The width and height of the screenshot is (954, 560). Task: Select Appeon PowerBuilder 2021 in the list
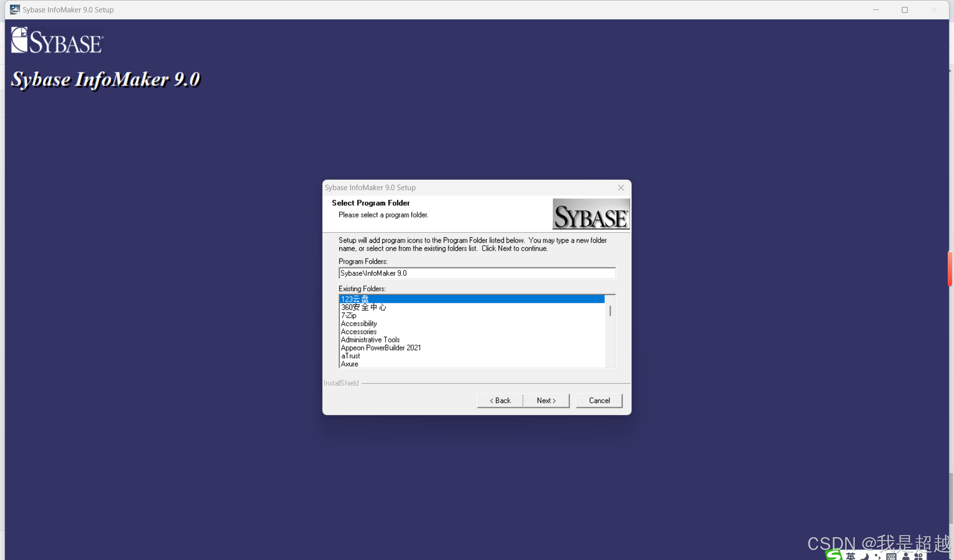tap(381, 348)
